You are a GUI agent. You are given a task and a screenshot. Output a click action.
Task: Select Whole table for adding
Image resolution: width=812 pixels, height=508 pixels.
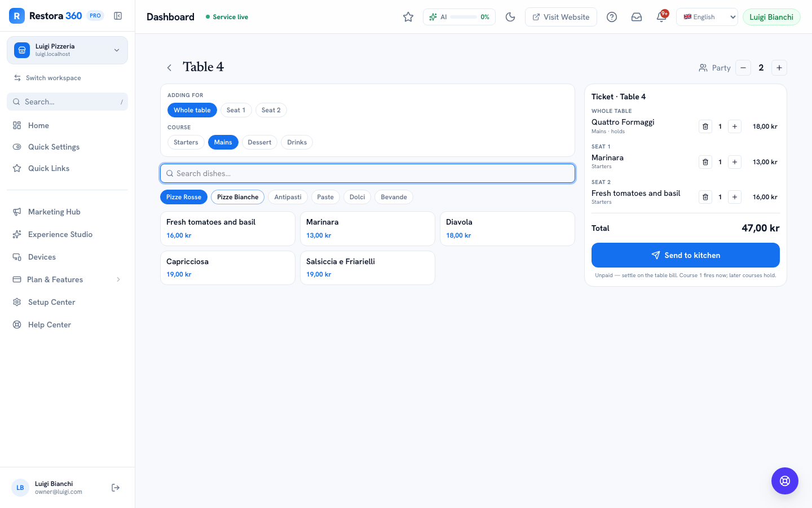click(192, 110)
